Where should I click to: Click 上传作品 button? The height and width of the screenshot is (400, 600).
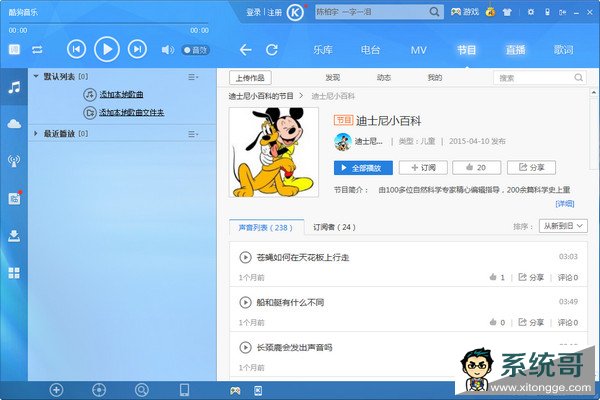coord(250,78)
